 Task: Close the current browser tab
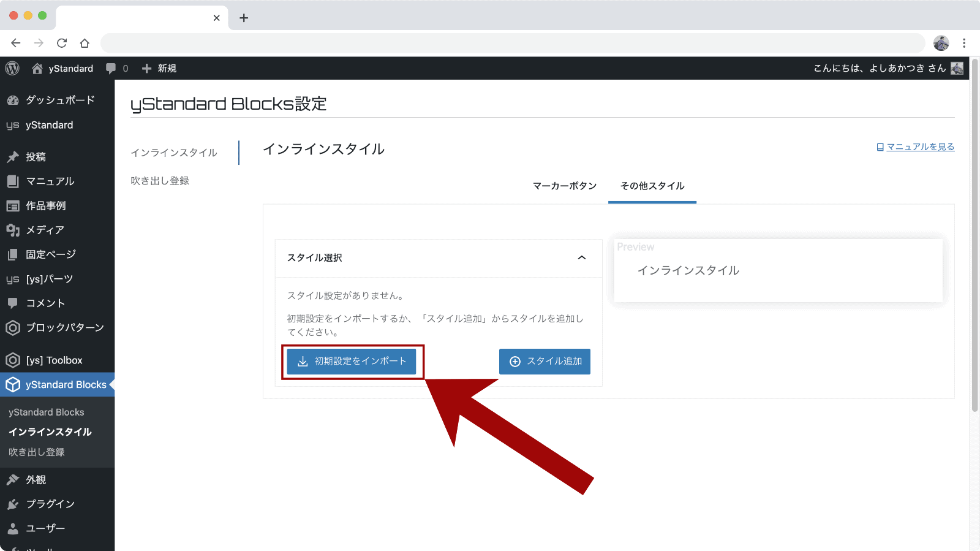click(217, 18)
